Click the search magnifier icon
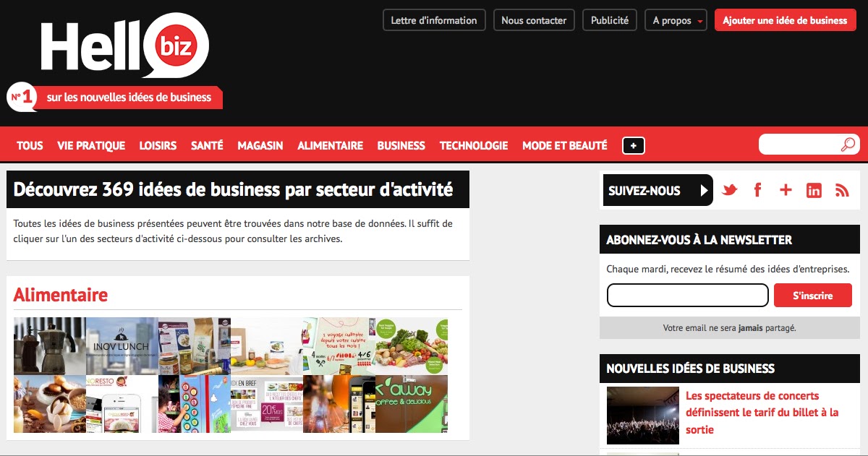This screenshot has height=456, width=868. pyautogui.click(x=848, y=145)
